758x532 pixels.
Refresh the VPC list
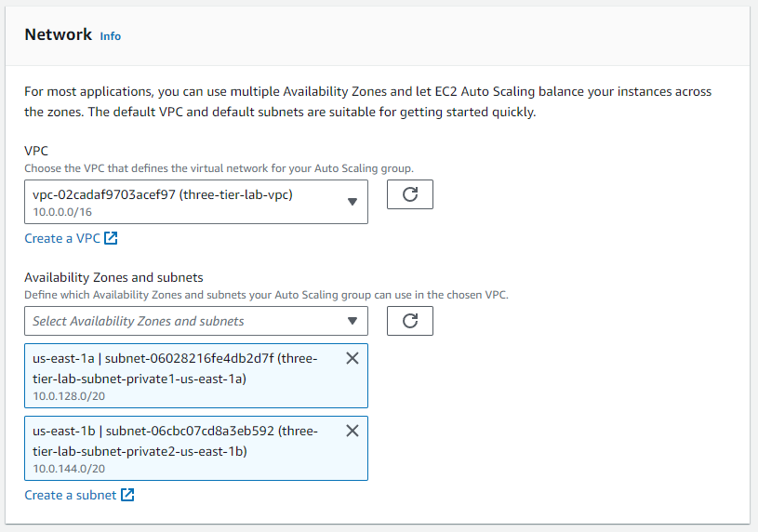(410, 195)
